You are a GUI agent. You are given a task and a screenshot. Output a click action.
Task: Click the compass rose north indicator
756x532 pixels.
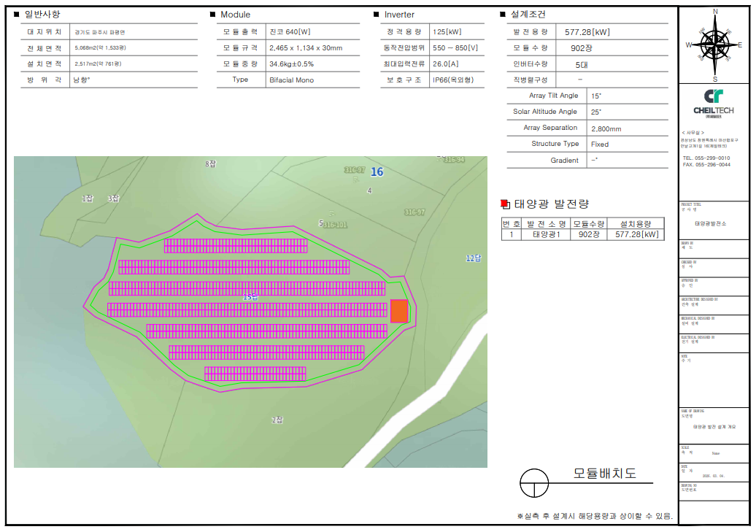tap(714, 12)
